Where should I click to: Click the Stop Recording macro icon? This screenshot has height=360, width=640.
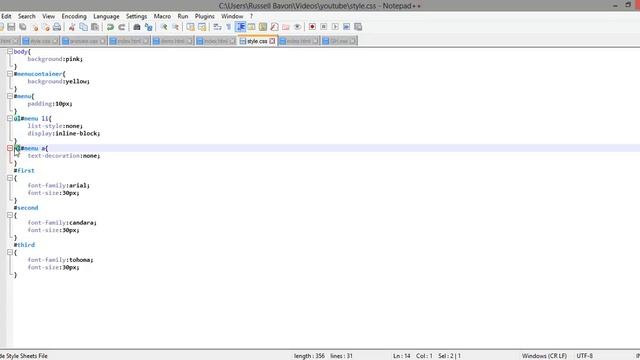(324, 27)
